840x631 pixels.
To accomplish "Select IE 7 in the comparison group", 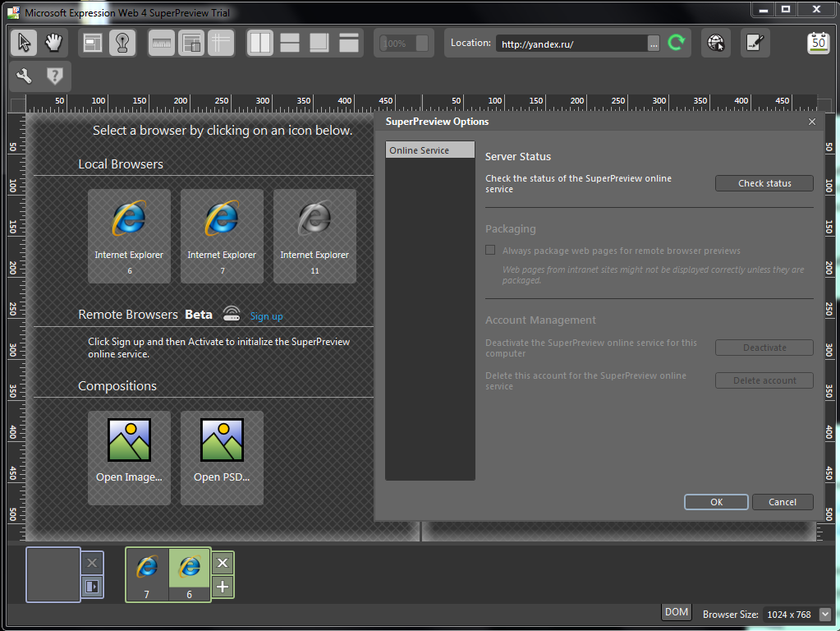I will click(147, 574).
